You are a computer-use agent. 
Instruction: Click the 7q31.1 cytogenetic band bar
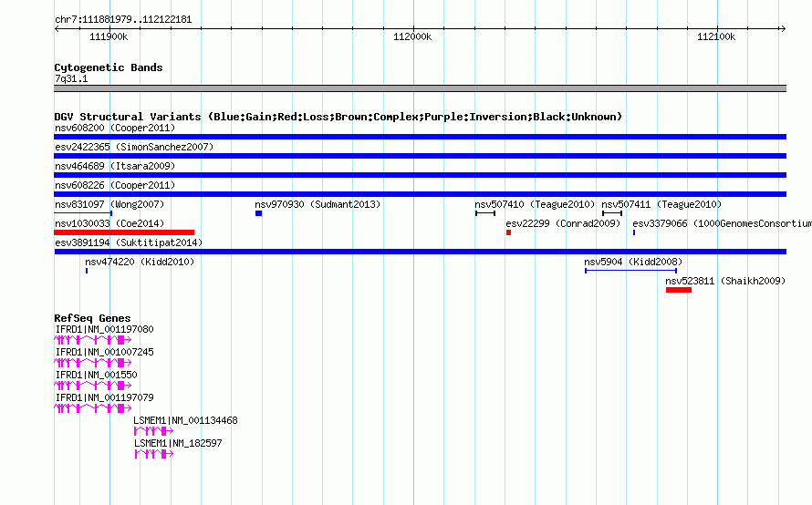pos(420,88)
